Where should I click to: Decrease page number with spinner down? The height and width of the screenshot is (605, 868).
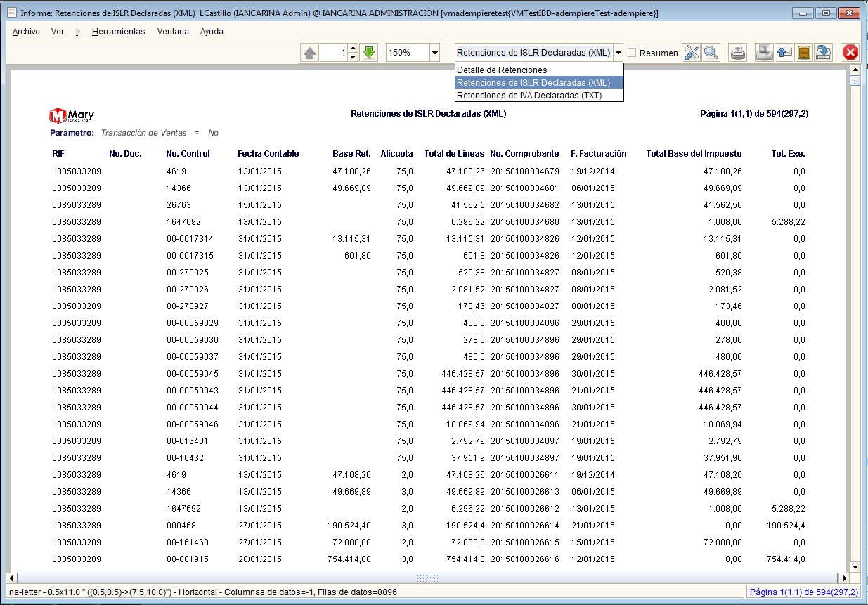click(x=353, y=57)
